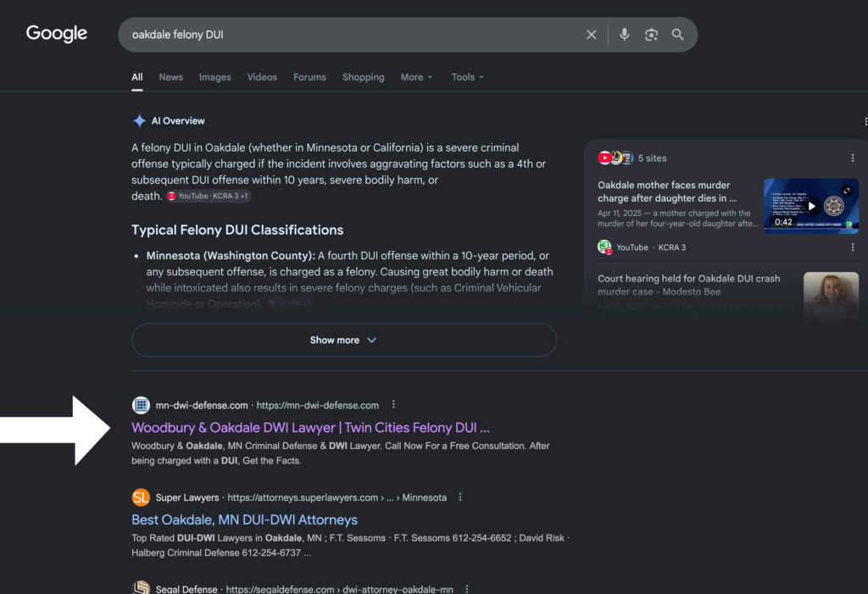Select the All results tab

(x=136, y=77)
